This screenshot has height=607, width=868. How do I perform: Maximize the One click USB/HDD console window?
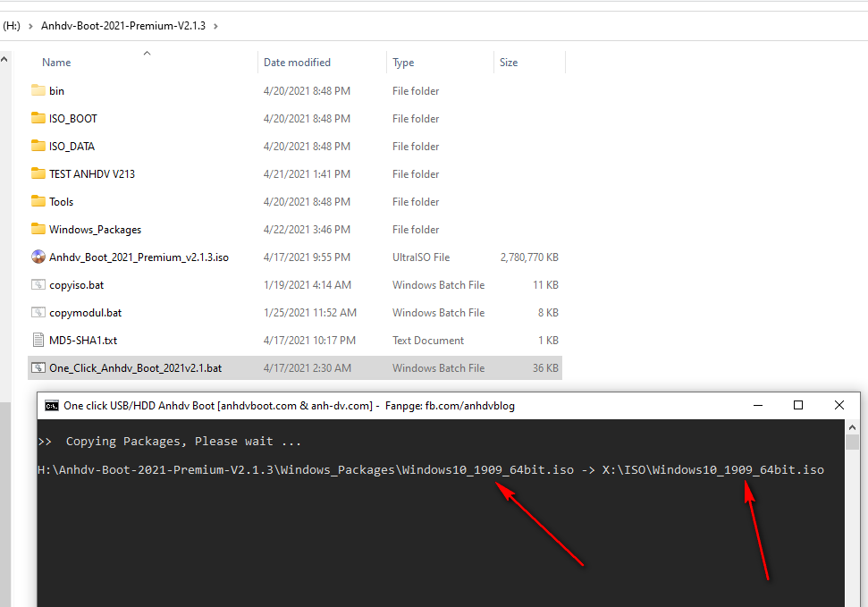798,405
